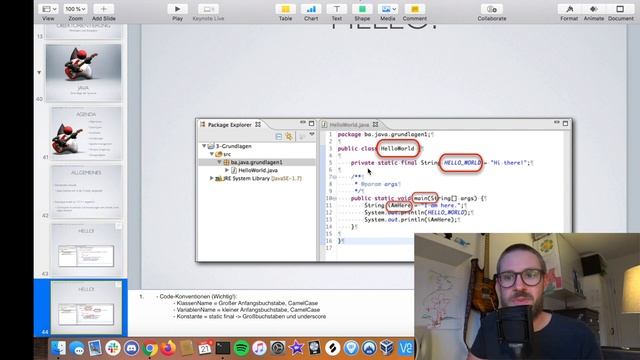Collapse the ba.java.grundlagen1 package node
Viewport: 640px width, 360px height.
point(220,162)
